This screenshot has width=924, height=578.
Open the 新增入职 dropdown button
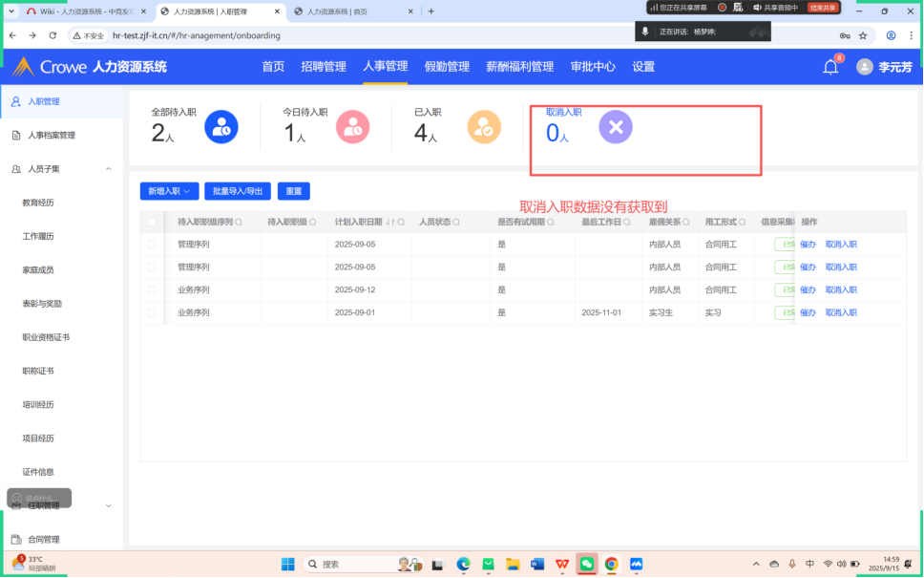(169, 191)
